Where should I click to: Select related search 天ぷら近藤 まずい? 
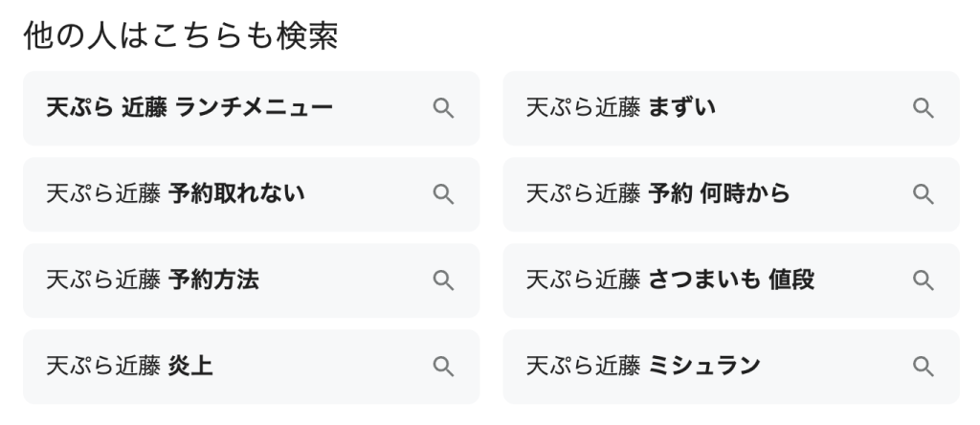pyautogui.click(x=620, y=108)
